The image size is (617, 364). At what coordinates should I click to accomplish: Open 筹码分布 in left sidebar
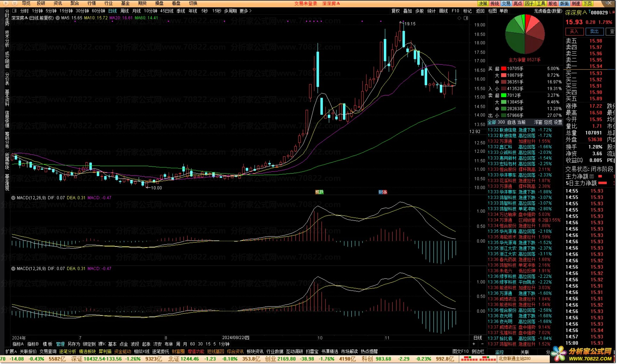7,140
